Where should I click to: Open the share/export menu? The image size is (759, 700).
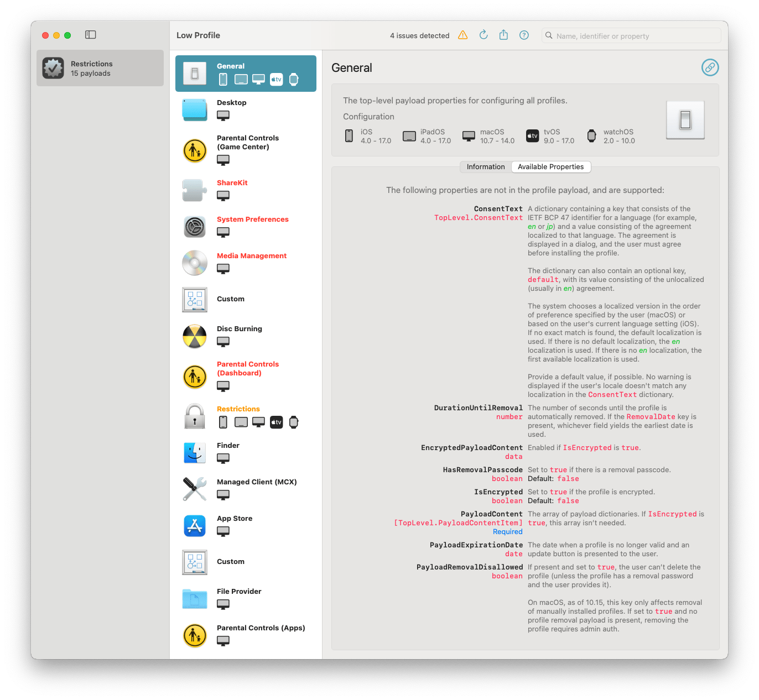coord(503,34)
